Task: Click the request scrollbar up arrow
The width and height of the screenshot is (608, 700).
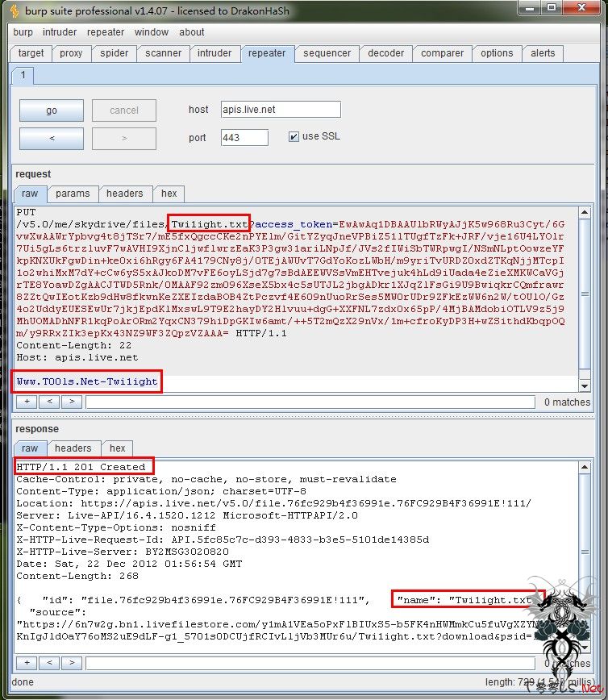Action: [585, 213]
